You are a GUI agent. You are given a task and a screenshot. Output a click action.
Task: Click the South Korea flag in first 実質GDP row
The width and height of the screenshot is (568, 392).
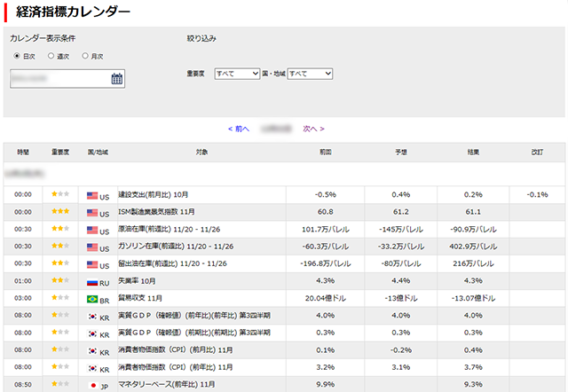(92, 315)
